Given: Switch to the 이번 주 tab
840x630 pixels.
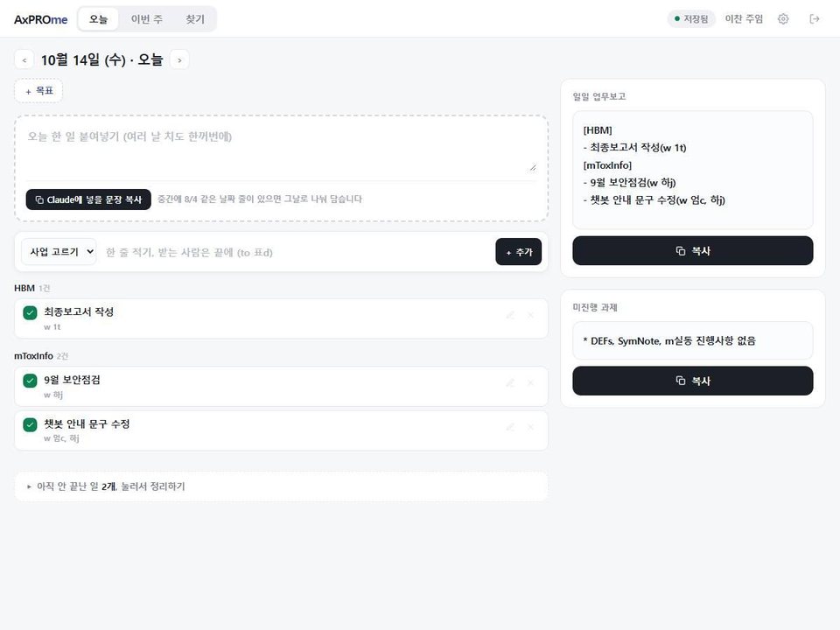Looking at the screenshot, I should click(x=147, y=19).
